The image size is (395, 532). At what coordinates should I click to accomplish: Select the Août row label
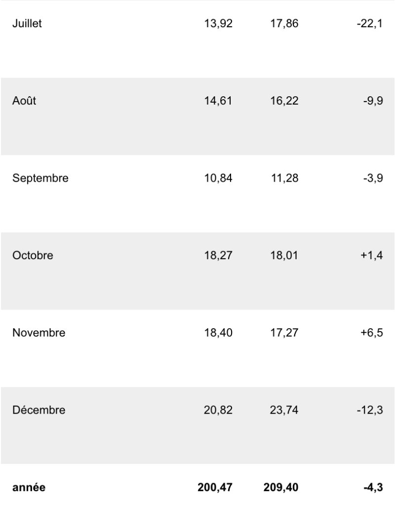pyautogui.click(x=24, y=101)
